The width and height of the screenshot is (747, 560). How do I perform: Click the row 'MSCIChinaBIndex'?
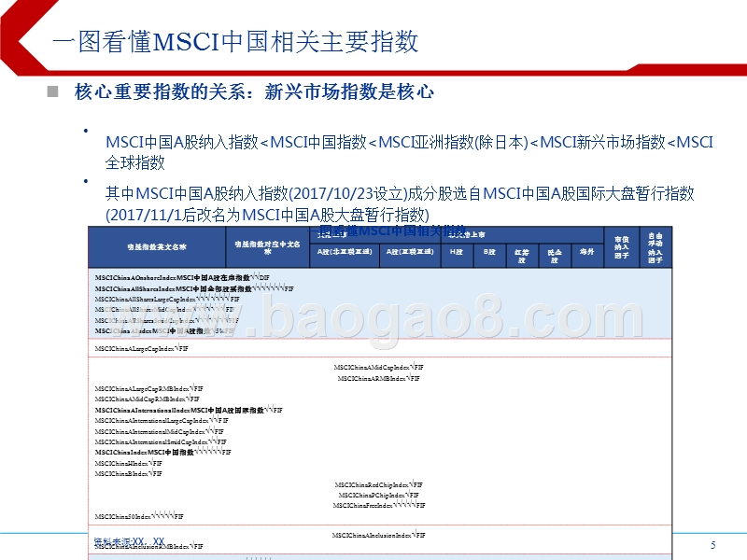(x=129, y=474)
